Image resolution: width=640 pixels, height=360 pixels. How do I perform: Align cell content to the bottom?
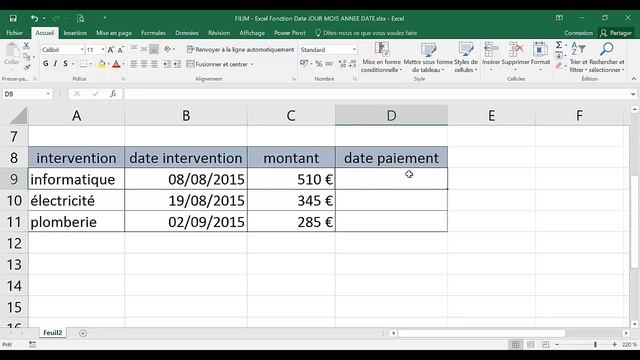pyautogui.click(x=154, y=49)
